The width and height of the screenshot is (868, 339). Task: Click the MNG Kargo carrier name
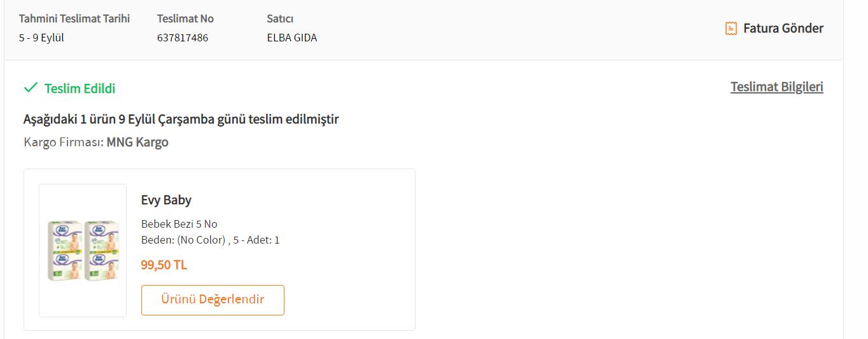[x=137, y=142]
